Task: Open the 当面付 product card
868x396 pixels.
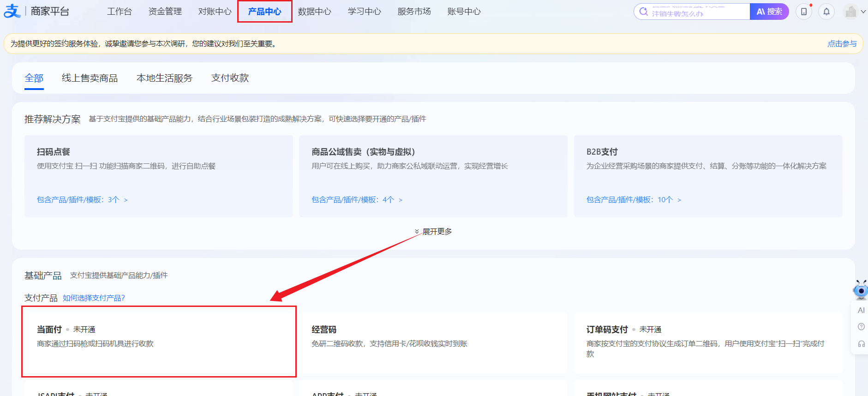Action: coord(158,342)
